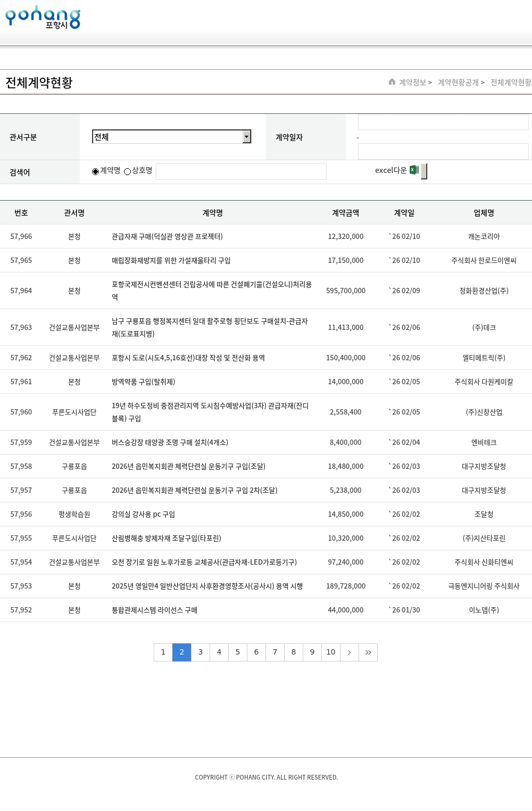
Task: Go to page 10
Action: (331, 652)
